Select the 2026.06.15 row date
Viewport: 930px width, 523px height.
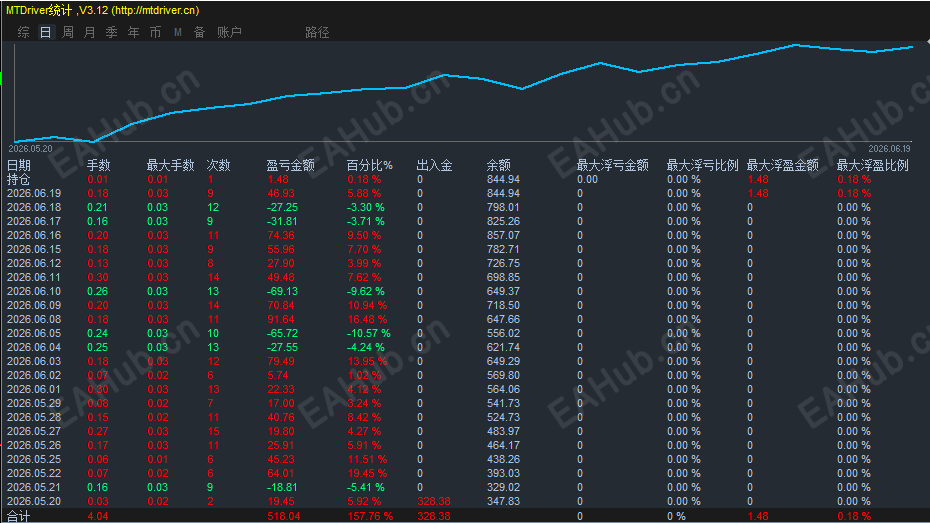point(34,249)
